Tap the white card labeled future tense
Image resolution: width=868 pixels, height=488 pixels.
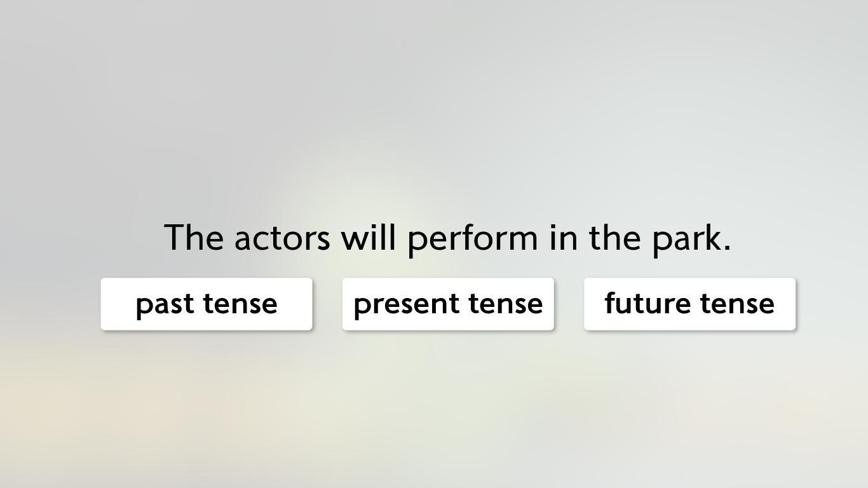(689, 304)
